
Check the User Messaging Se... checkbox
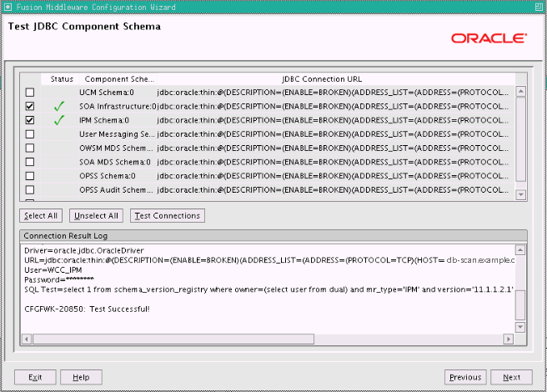coord(30,134)
